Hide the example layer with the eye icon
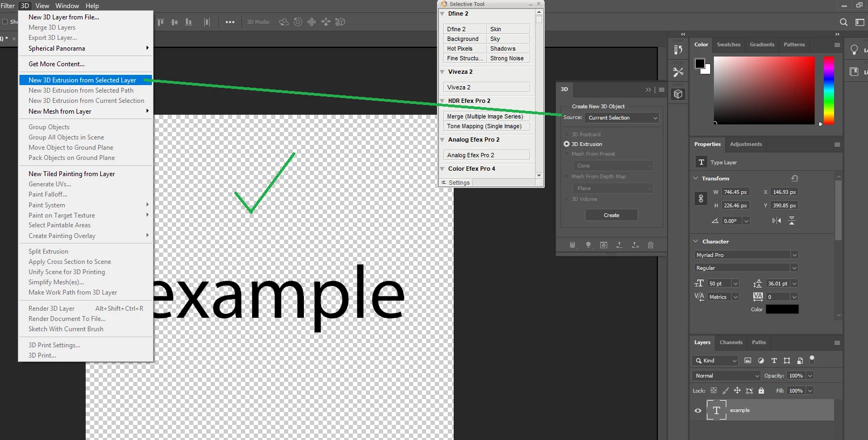 [x=698, y=410]
